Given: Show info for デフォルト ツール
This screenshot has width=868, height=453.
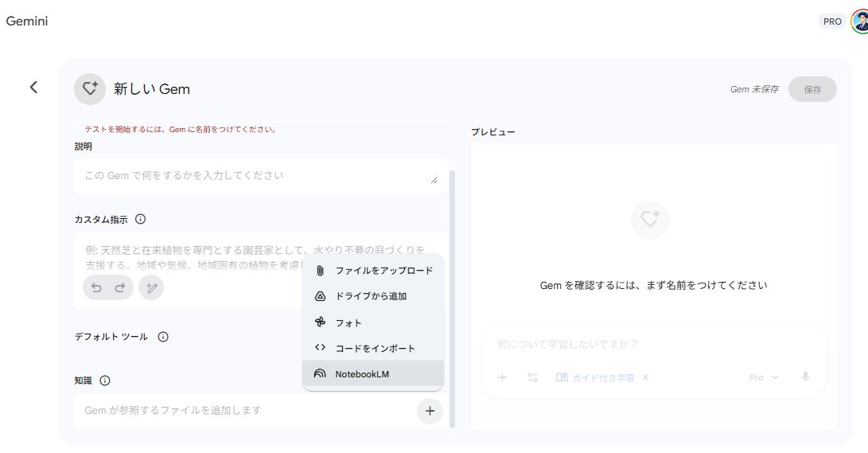Looking at the screenshot, I should click(163, 337).
